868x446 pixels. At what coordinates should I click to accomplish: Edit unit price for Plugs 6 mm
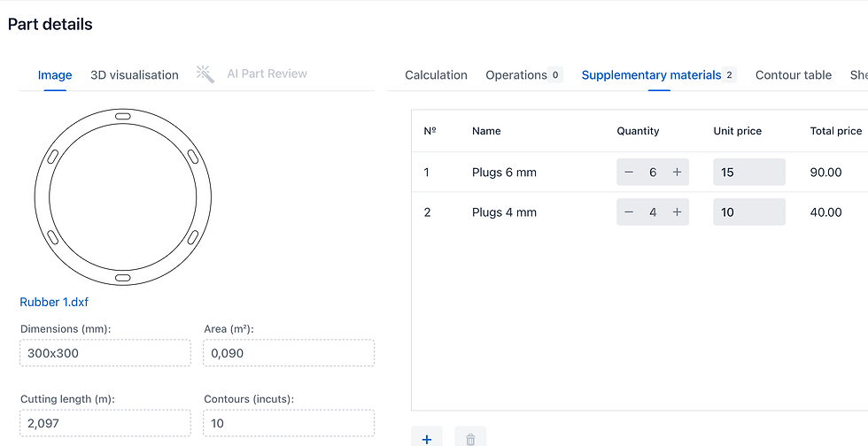pos(748,173)
